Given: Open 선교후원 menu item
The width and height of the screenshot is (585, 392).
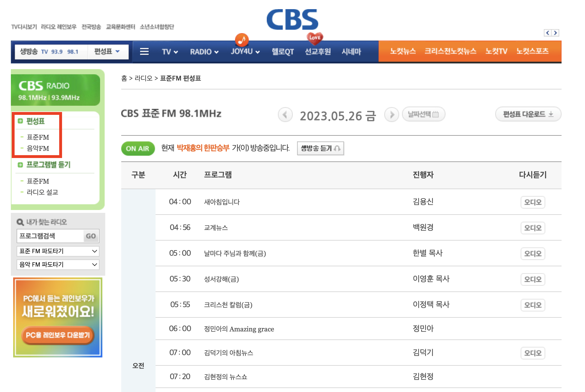Looking at the screenshot, I should click(x=318, y=52).
